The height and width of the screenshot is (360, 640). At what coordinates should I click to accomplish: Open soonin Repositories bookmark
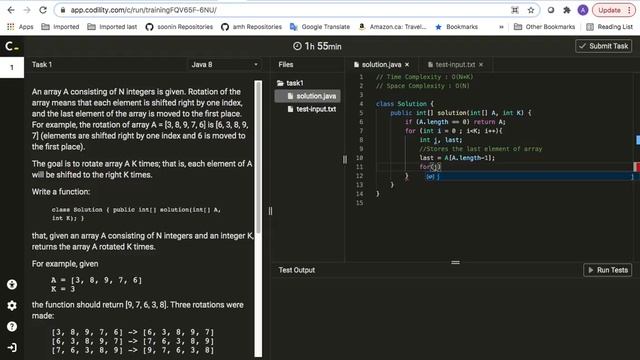(179, 27)
